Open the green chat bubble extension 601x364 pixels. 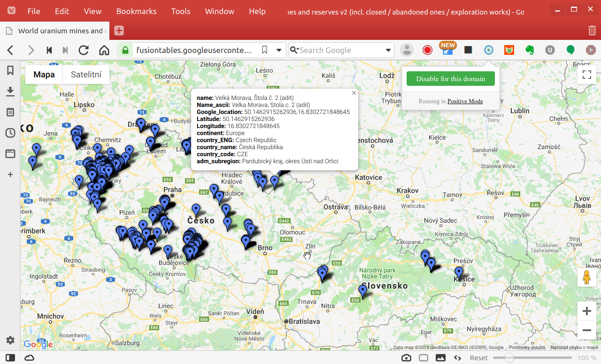point(570,50)
